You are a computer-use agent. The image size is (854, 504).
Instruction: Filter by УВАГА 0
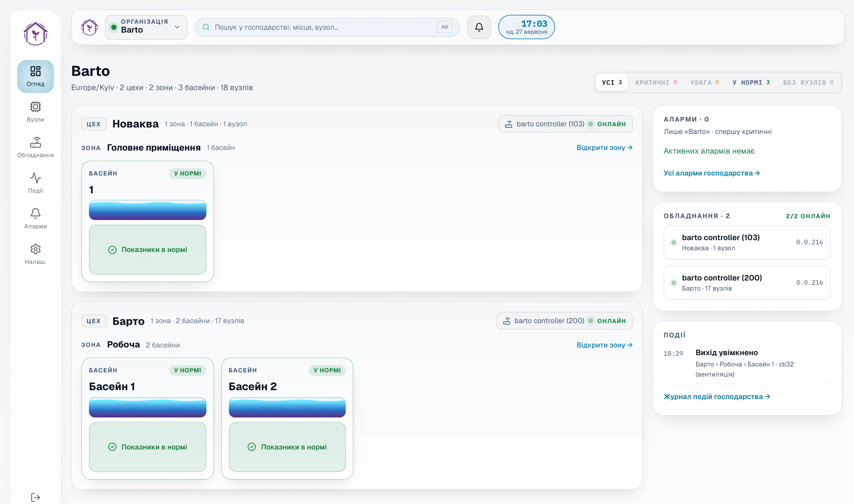pos(705,82)
